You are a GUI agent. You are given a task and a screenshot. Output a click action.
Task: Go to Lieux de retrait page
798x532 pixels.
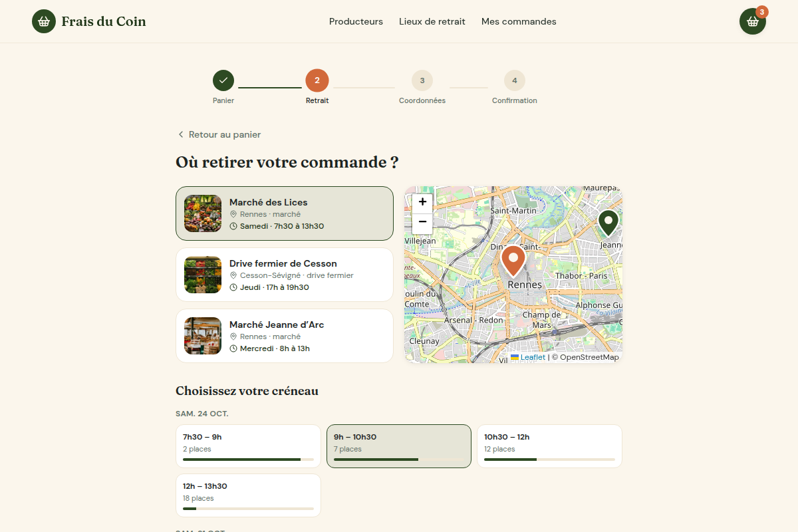coord(432,21)
